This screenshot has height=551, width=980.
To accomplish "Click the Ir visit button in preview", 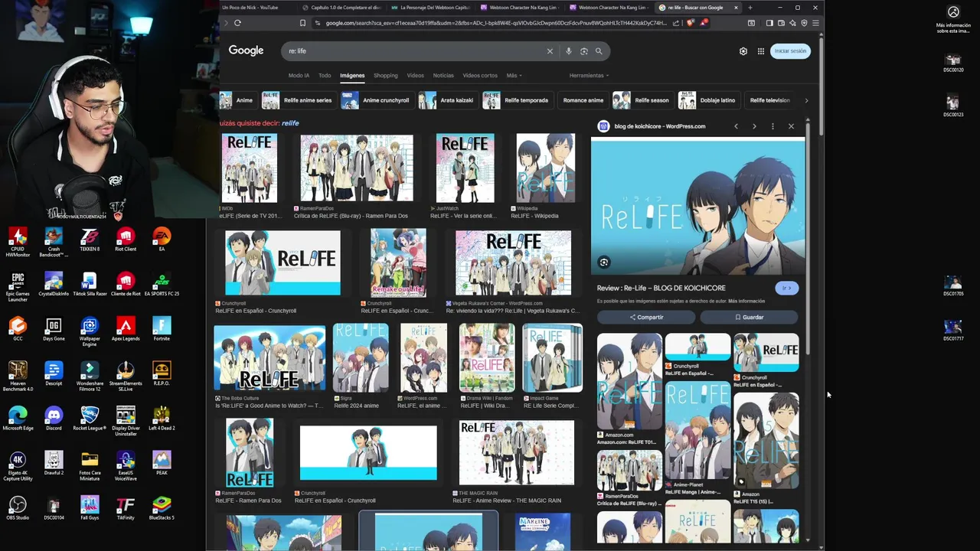I will [x=786, y=288].
